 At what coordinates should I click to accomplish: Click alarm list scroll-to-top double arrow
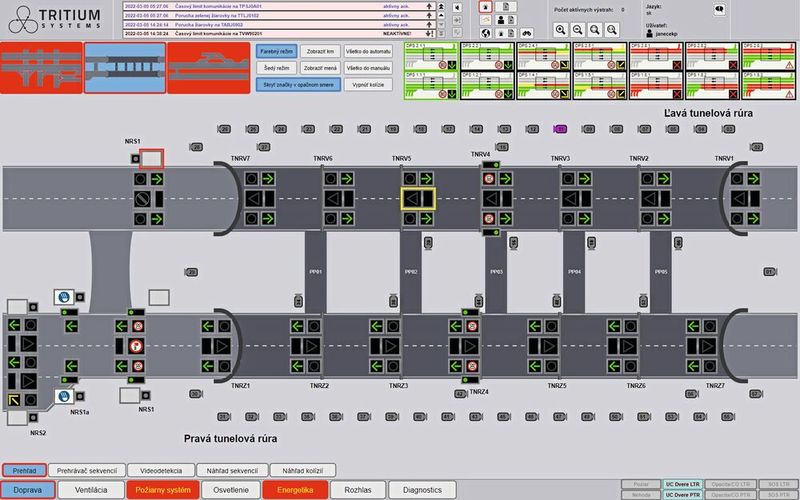click(441, 7)
